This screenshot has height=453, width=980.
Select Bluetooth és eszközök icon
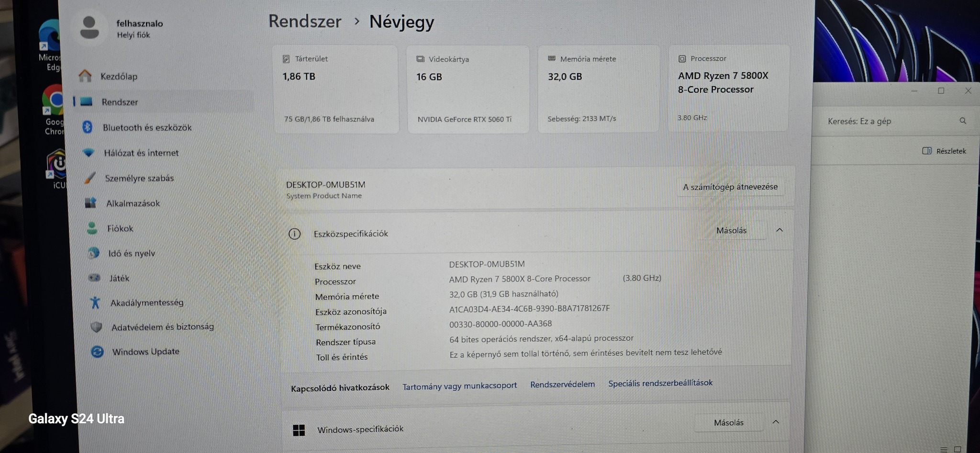click(x=87, y=127)
